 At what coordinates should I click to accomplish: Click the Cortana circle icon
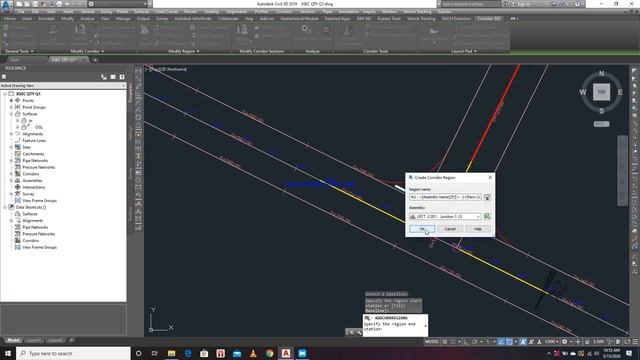(x=138, y=353)
